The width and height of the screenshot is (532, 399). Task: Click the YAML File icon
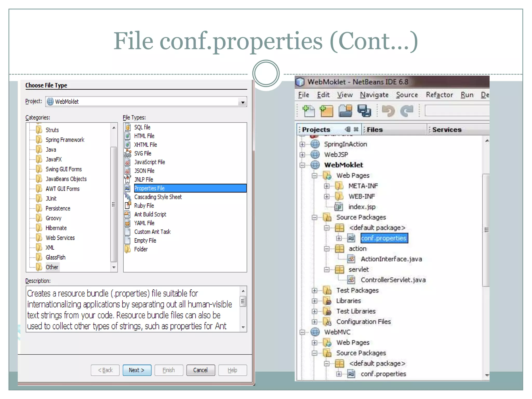128,223
